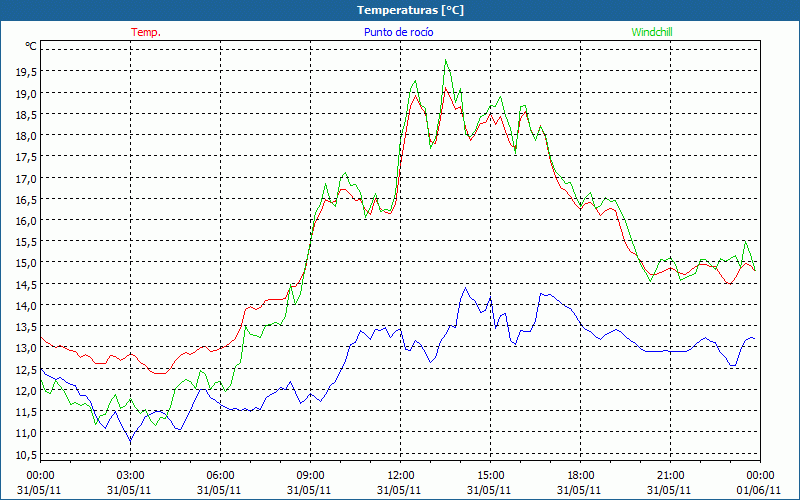Click the "31/05/11" date below "12:00"

click(399, 490)
